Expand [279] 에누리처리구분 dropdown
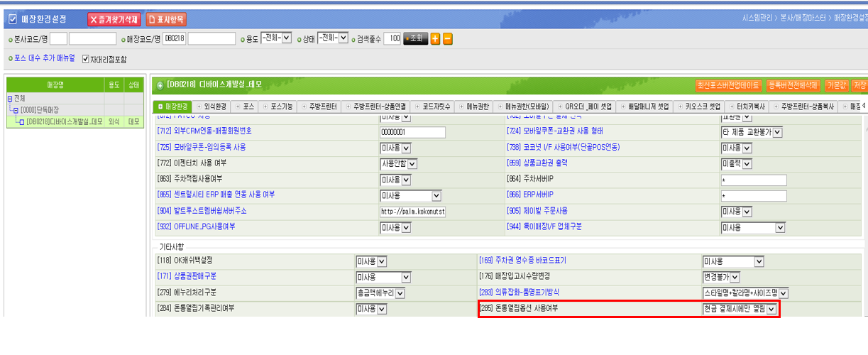The width and height of the screenshot is (868, 355). [x=400, y=293]
